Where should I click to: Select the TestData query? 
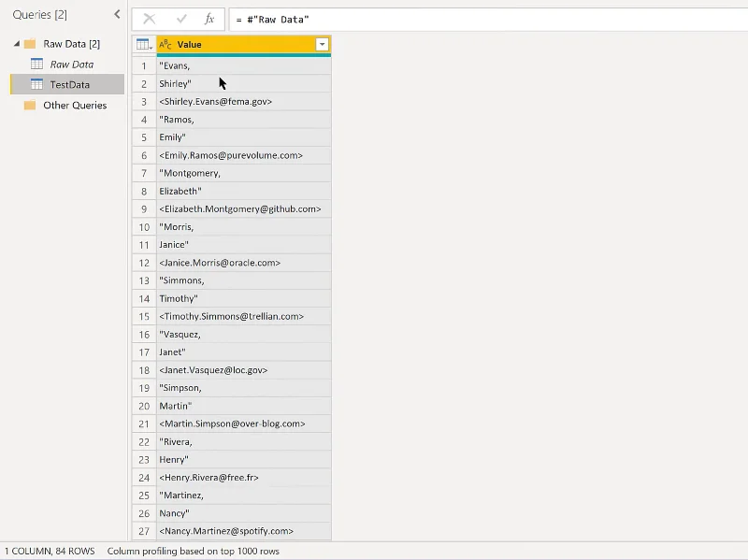coord(69,84)
